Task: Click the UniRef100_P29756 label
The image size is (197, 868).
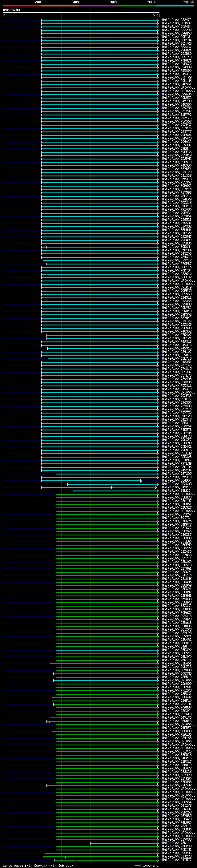Action: pyautogui.click(x=176, y=108)
